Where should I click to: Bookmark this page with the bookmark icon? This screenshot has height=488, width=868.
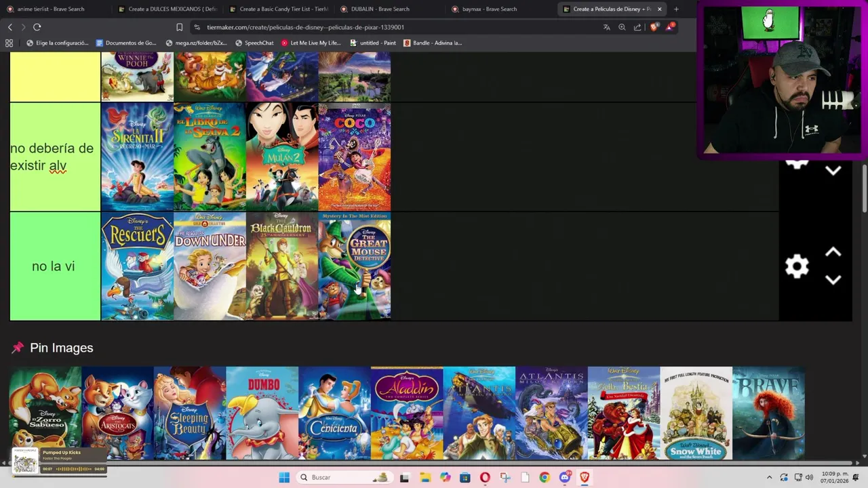(179, 27)
